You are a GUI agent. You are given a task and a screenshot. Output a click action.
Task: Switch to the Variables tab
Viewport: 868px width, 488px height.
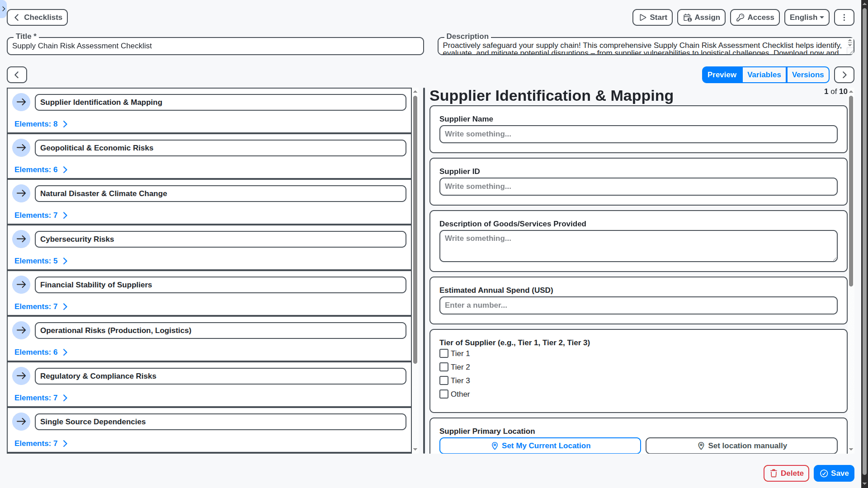(764, 75)
